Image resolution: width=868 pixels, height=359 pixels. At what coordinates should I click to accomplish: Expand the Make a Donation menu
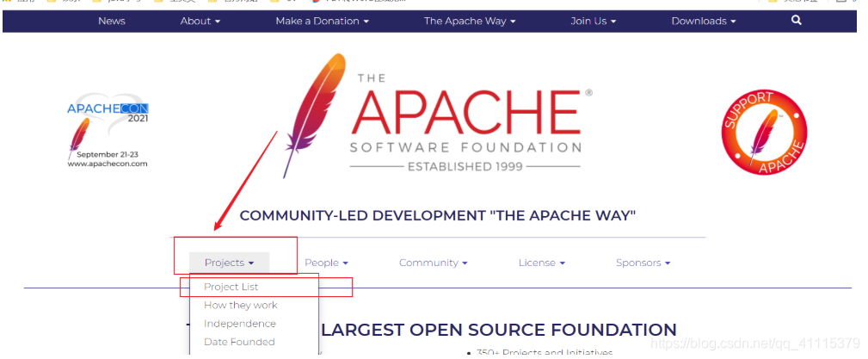(323, 21)
